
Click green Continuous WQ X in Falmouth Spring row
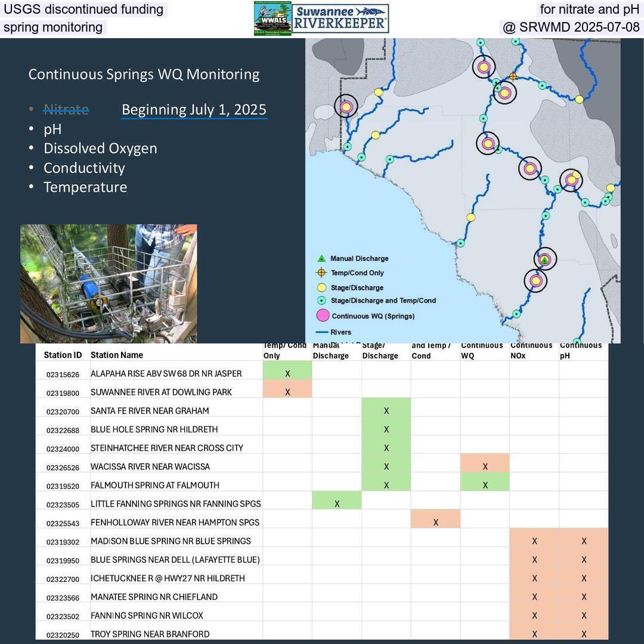tap(485, 481)
